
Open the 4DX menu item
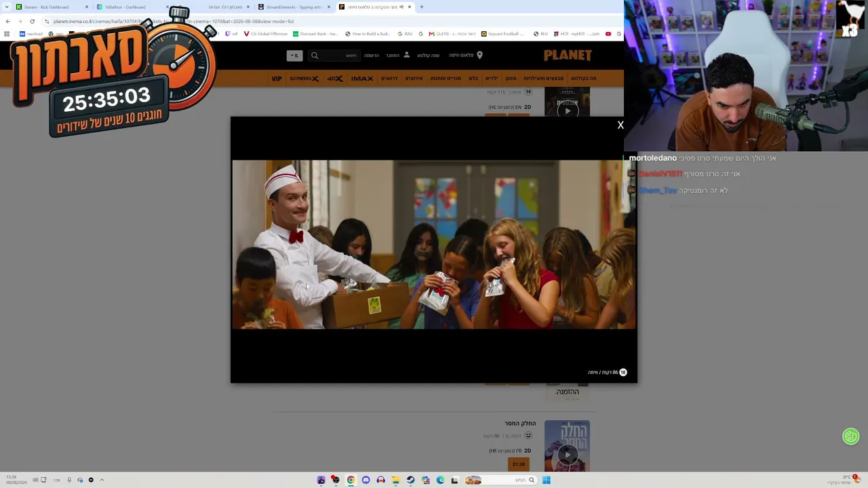click(335, 79)
